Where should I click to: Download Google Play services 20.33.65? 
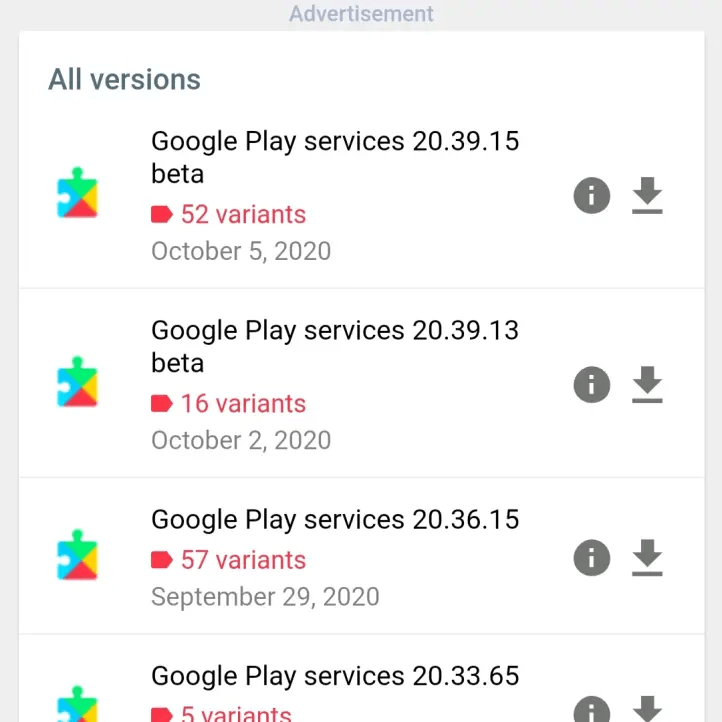point(648,708)
